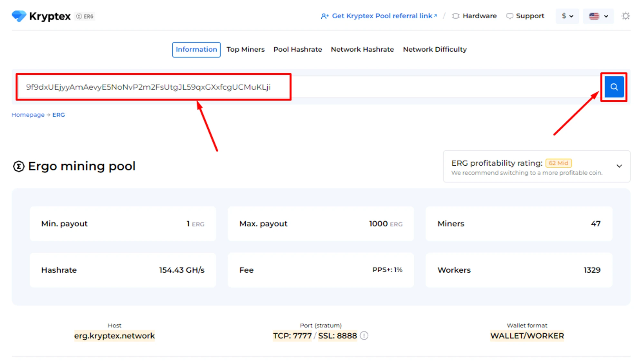The height and width of the screenshot is (364, 644).
Task: Click the ERG coin badge near the logo
Action: point(85,16)
